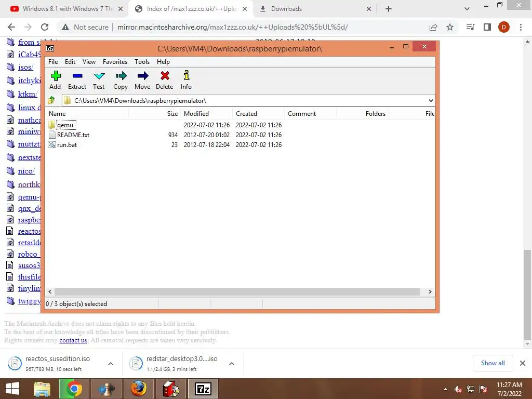Click the contact us link
The width and height of the screenshot is (532, 399).
73,340
